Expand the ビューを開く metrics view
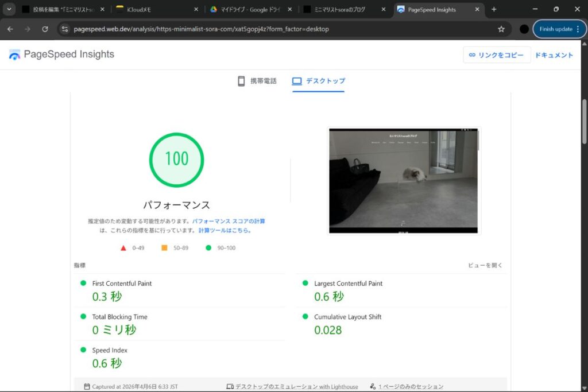The height and width of the screenshot is (392, 588). [x=485, y=265]
